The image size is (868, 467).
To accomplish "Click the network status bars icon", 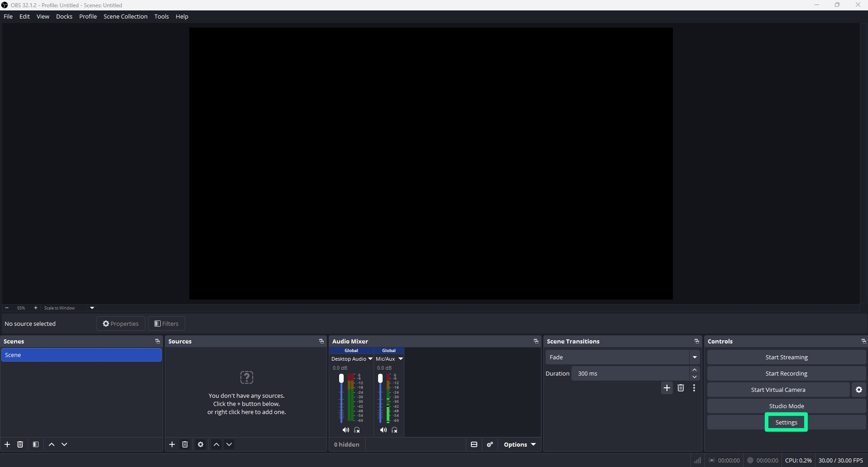I will 698,460.
